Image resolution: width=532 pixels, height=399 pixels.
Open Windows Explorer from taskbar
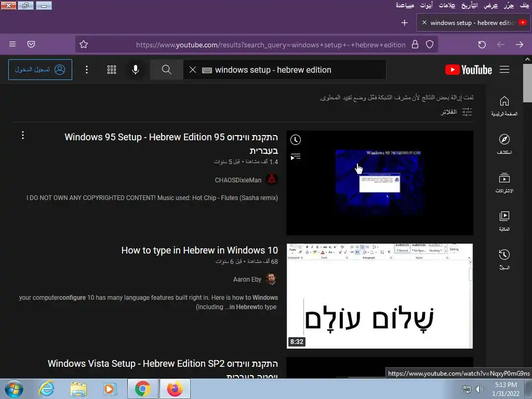[x=78, y=389]
